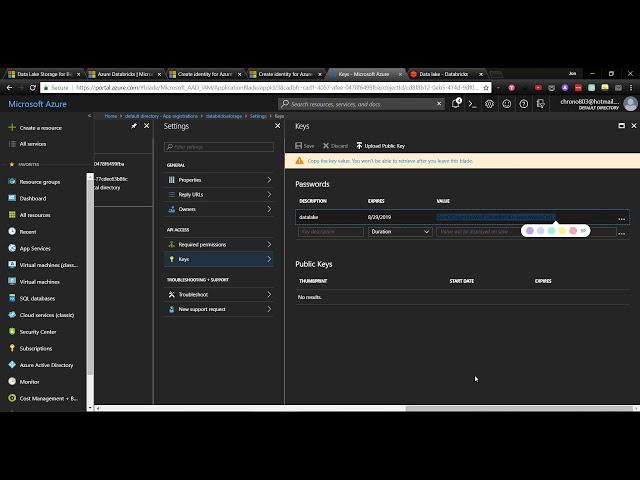Open Cost Management + Billing in the sidebar
Screen dimensions: 640x480
[49, 398]
